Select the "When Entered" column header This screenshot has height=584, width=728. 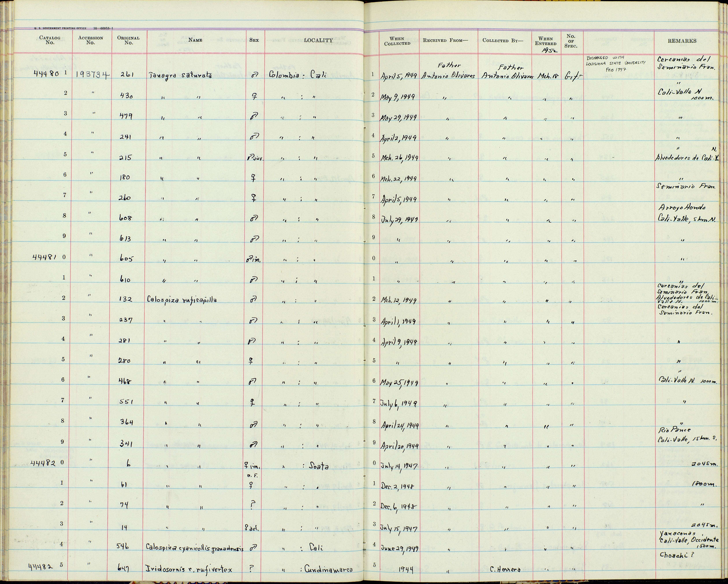pyautogui.click(x=546, y=41)
